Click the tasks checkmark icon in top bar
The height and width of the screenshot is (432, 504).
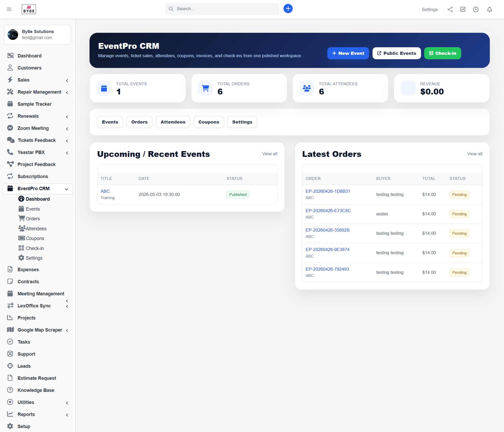[x=463, y=9]
